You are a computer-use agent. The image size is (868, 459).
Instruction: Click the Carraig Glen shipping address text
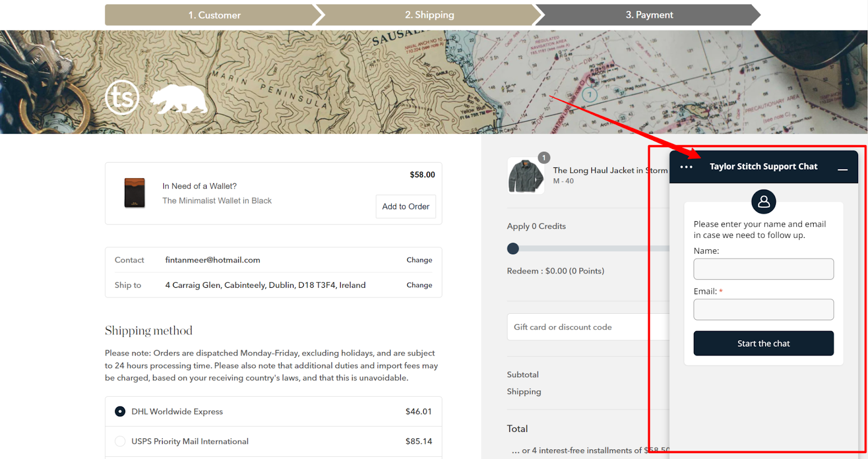(x=265, y=285)
